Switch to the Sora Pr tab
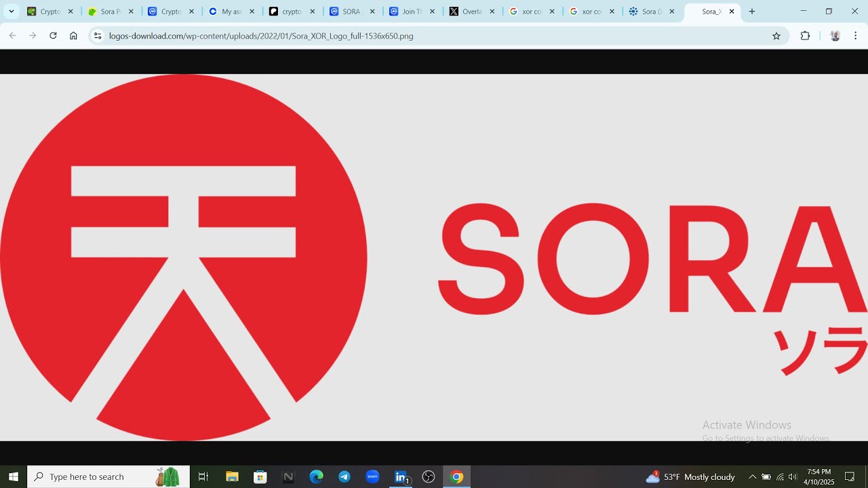Screen dimensions: 868x488 tap(111, 12)
